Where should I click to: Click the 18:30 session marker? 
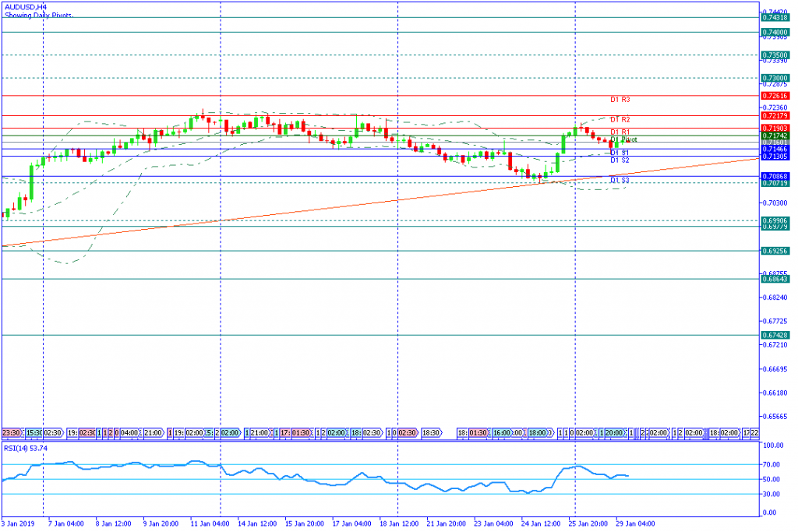tap(431, 433)
